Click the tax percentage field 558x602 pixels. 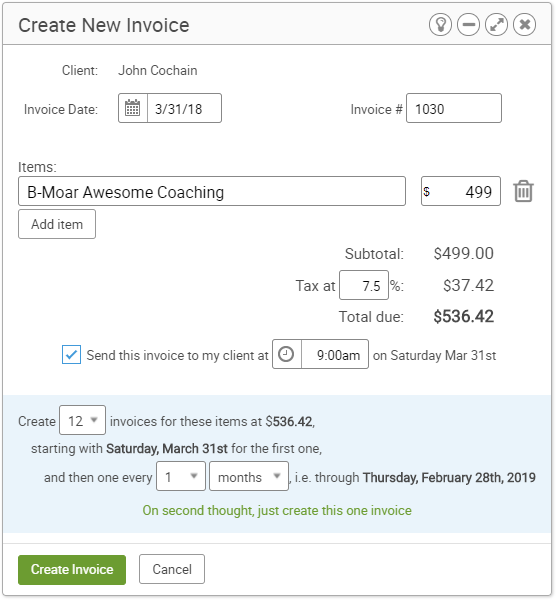click(364, 285)
